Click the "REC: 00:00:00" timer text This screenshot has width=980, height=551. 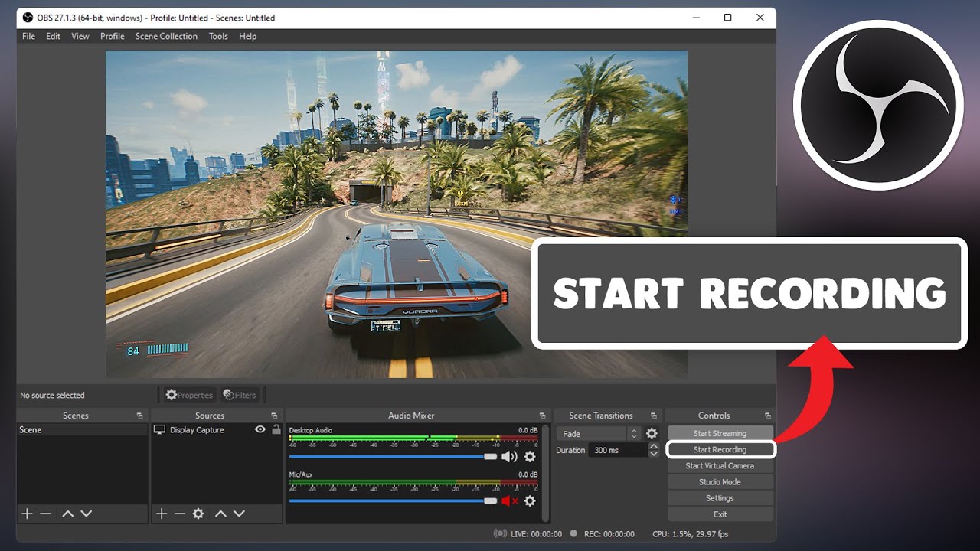coord(610,534)
